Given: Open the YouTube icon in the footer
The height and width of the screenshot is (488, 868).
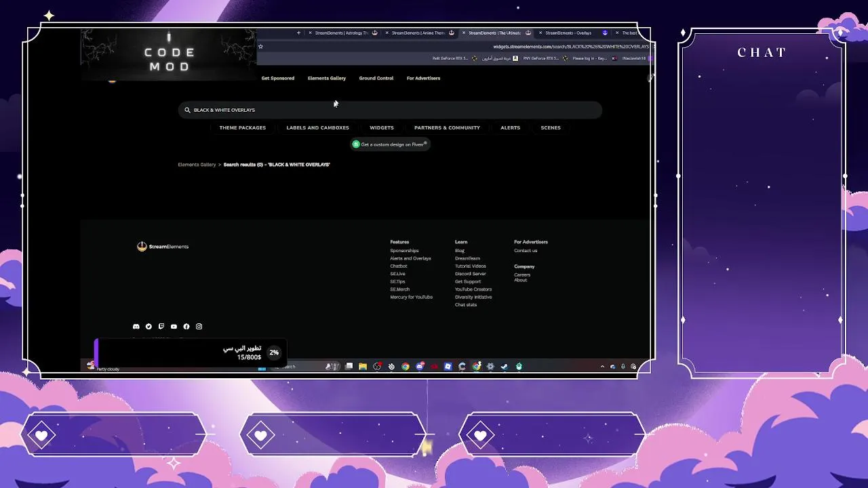Looking at the screenshot, I should tap(174, 327).
